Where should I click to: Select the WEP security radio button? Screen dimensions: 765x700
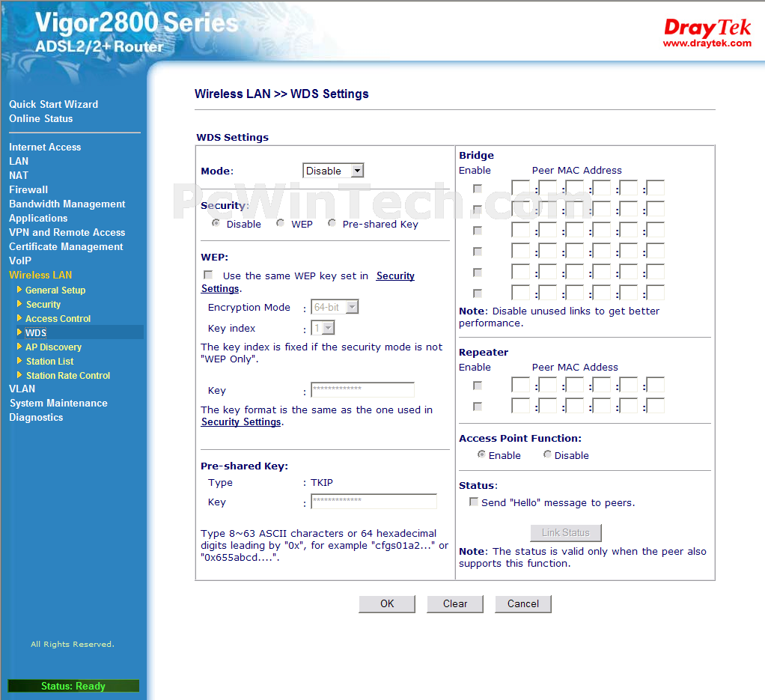(x=280, y=223)
